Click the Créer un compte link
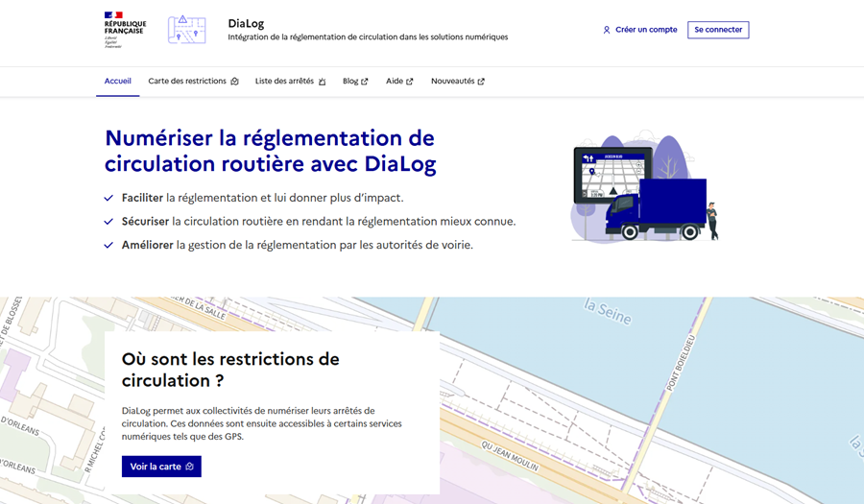Image resolution: width=864 pixels, height=504 pixels. [x=646, y=30]
